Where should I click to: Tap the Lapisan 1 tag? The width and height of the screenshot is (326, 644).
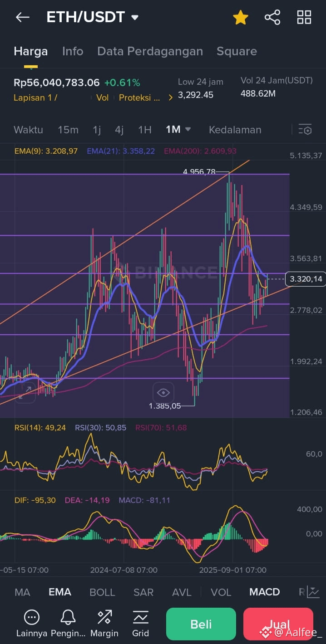(35, 98)
